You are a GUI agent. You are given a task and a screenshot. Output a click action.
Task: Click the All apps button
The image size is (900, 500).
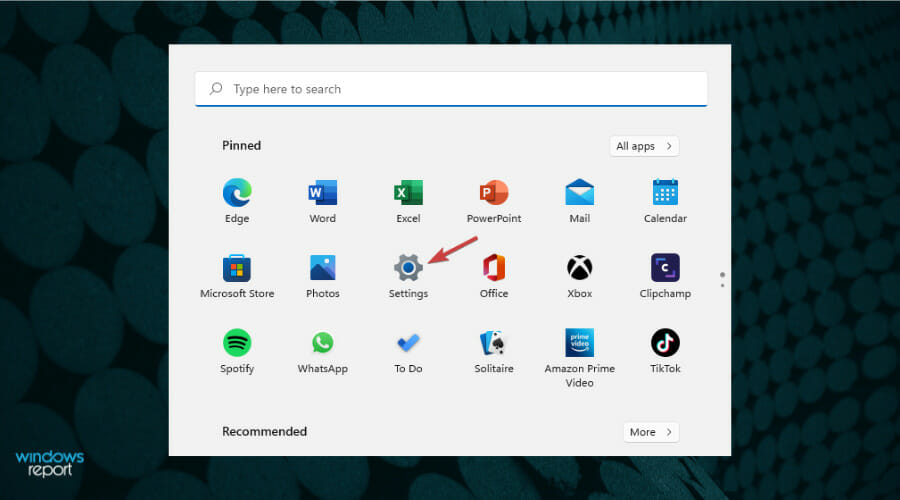[644, 146]
